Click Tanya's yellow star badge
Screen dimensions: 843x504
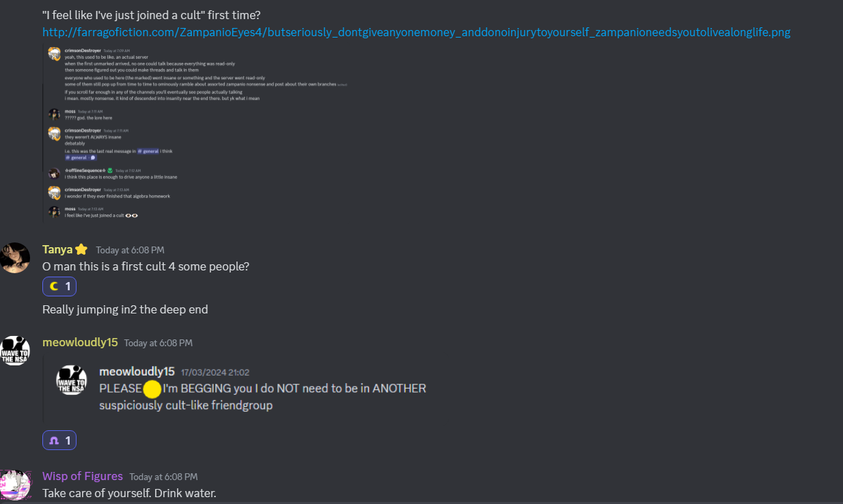point(81,249)
